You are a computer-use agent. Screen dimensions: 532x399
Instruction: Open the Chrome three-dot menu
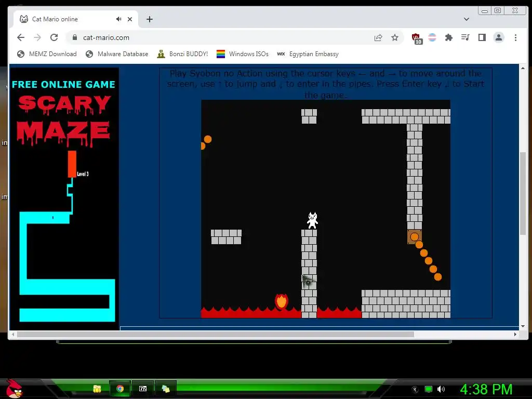click(515, 37)
